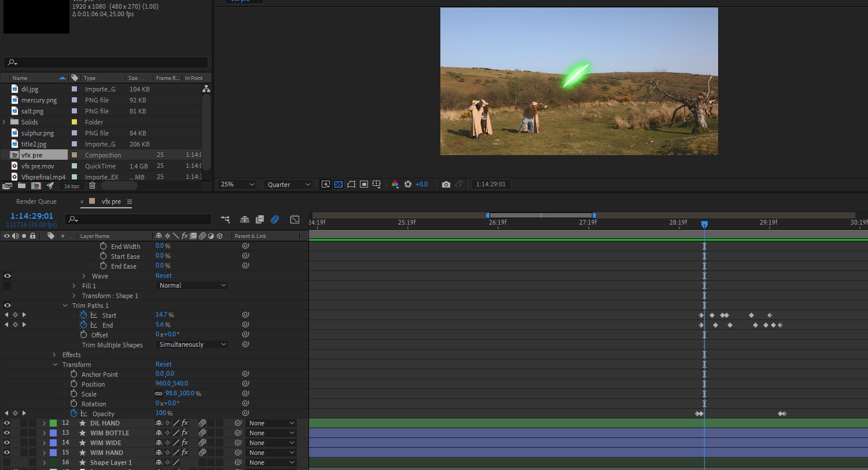This screenshot has height=470, width=868.
Task: Click the Opacity property stopwatch
Action: (x=73, y=413)
